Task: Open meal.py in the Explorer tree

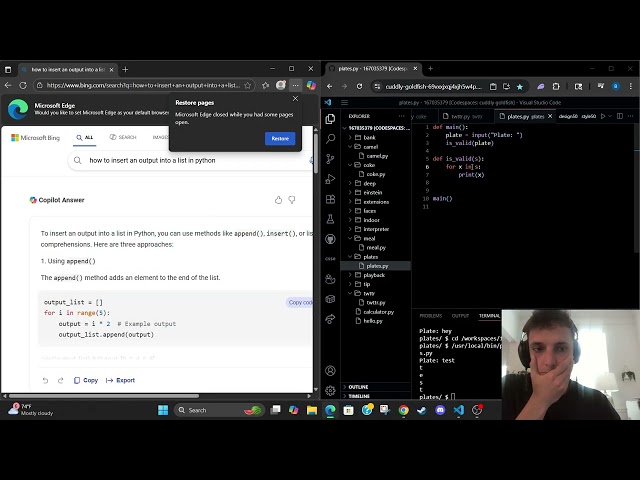Action: tap(376, 247)
